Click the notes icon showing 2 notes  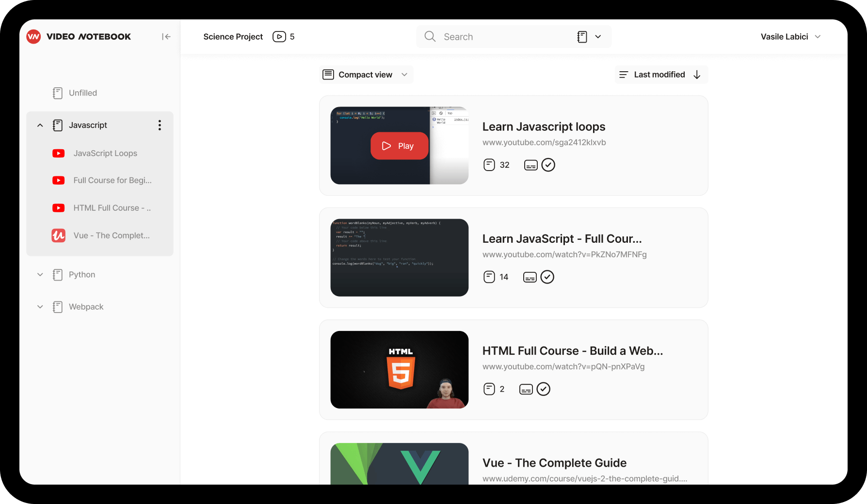tap(489, 389)
